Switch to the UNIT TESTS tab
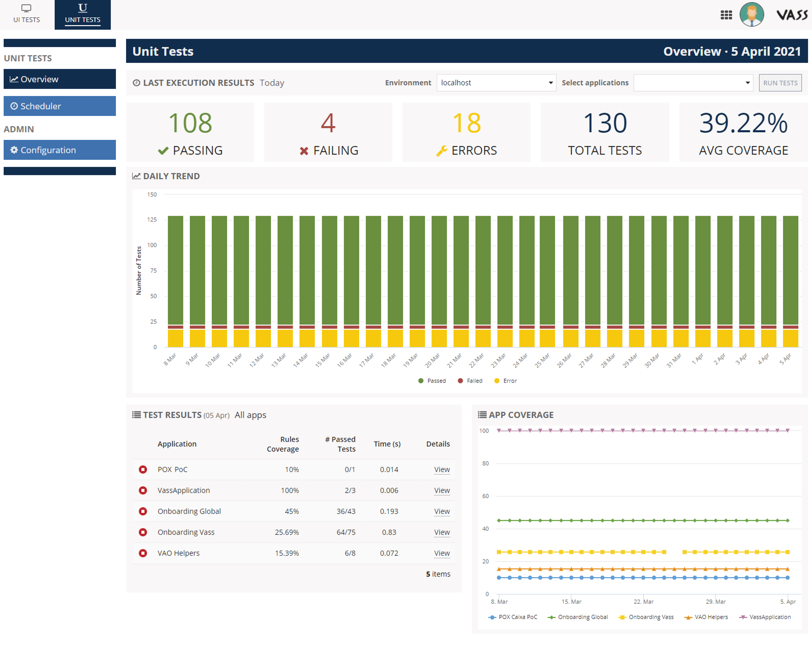 pyautogui.click(x=82, y=15)
